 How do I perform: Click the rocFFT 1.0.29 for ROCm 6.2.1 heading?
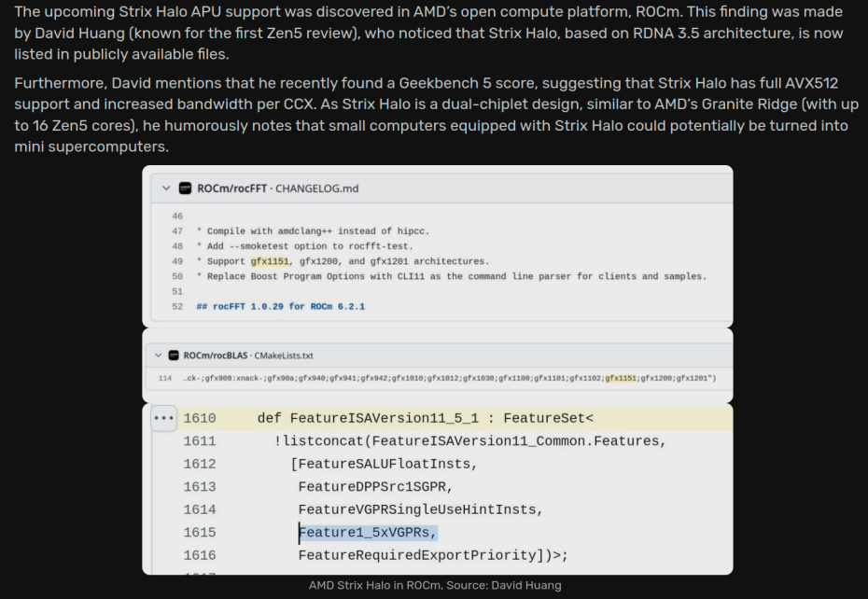click(x=280, y=306)
